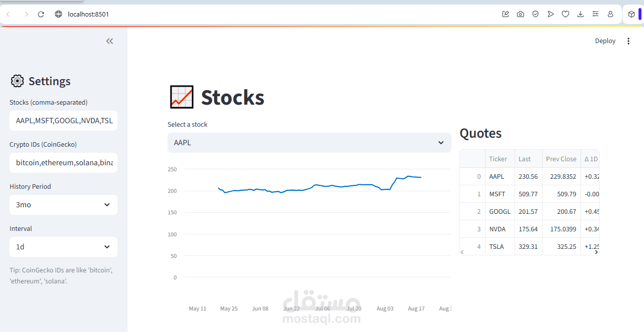
Task: Click the send arrow icon in toolbar
Action: coord(550,14)
